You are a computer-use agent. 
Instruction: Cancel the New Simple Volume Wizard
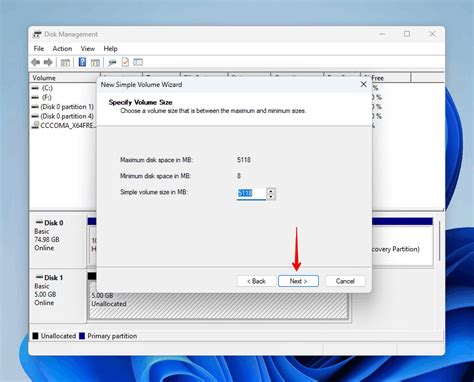point(345,281)
